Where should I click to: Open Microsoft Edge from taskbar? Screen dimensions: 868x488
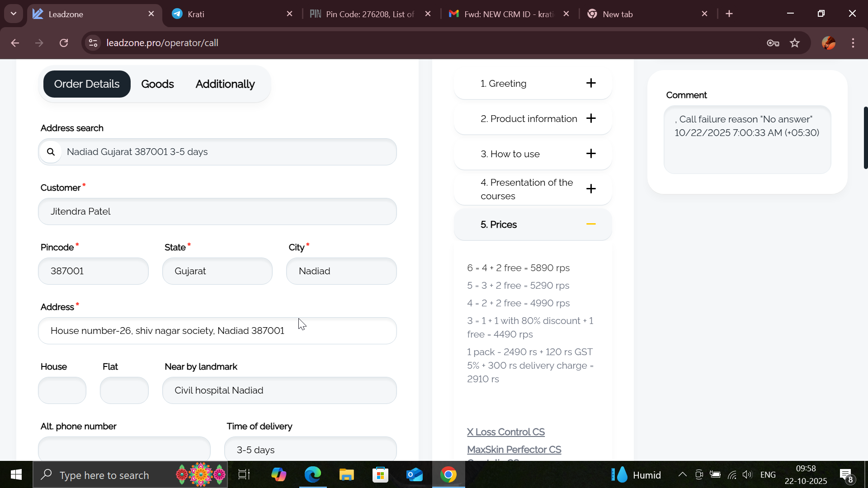312,475
